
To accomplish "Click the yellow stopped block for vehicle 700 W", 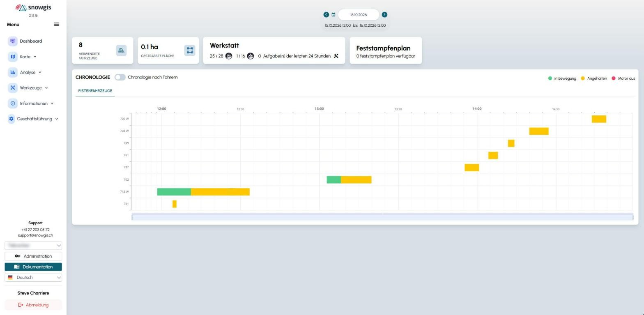I will (x=599, y=119).
